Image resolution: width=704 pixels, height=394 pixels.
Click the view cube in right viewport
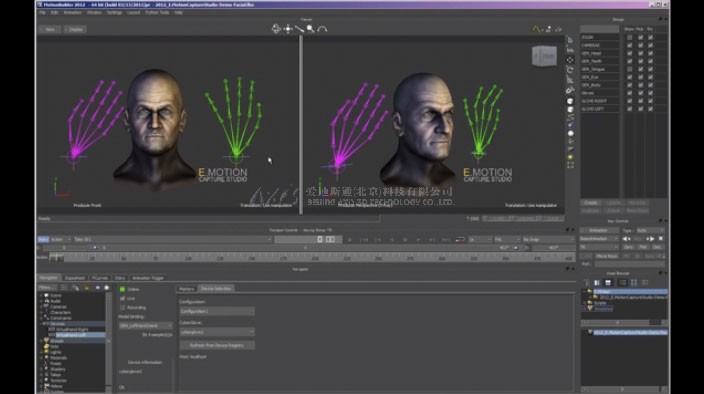coord(544,56)
